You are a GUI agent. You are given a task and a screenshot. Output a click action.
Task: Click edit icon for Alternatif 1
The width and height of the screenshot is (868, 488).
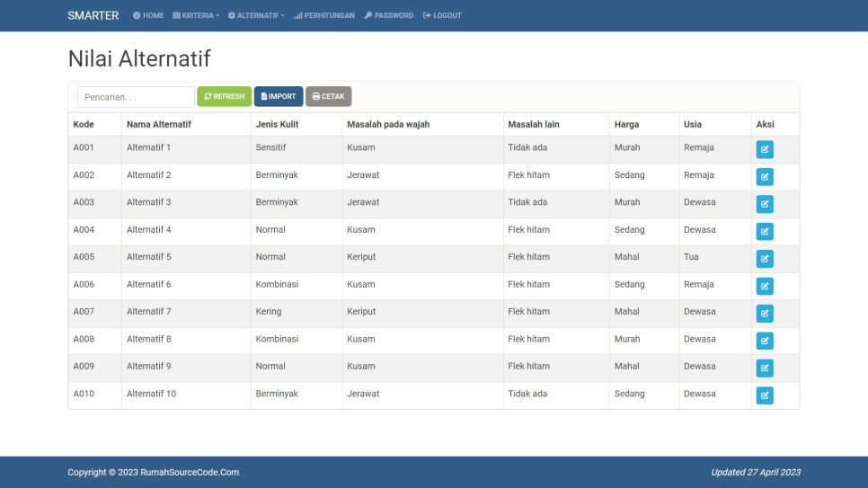click(x=765, y=149)
